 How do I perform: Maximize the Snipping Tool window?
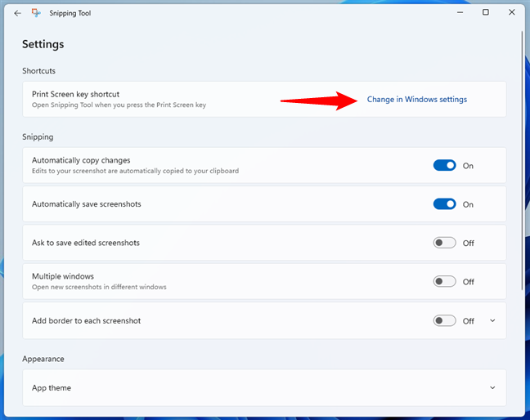click(x=486, y=12)
